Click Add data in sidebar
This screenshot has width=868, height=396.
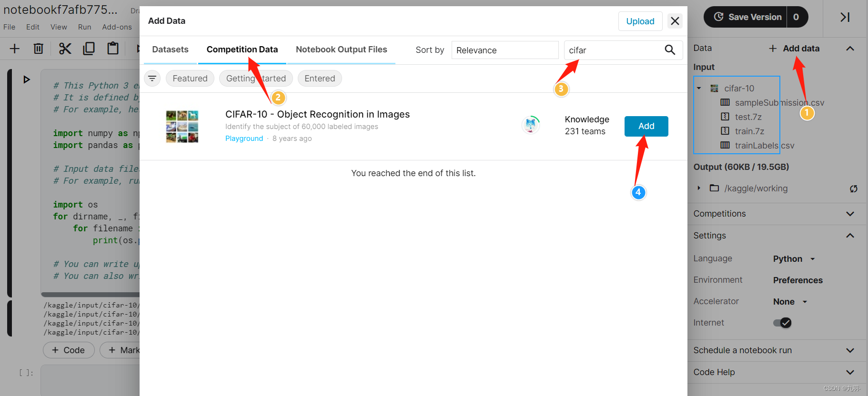pyautogui.click(x=794, y=49)
